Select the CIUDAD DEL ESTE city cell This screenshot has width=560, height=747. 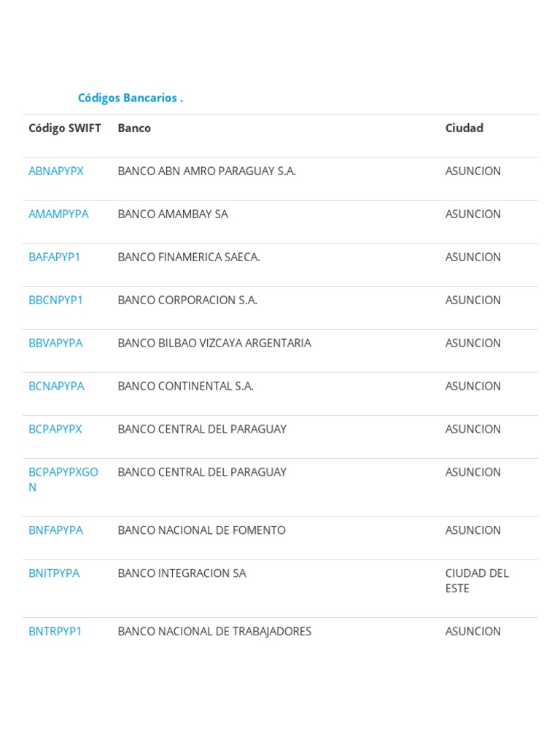(477, 581)
